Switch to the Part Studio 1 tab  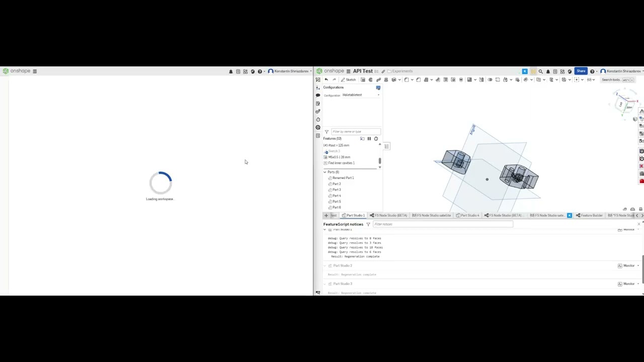click(353, 215)
